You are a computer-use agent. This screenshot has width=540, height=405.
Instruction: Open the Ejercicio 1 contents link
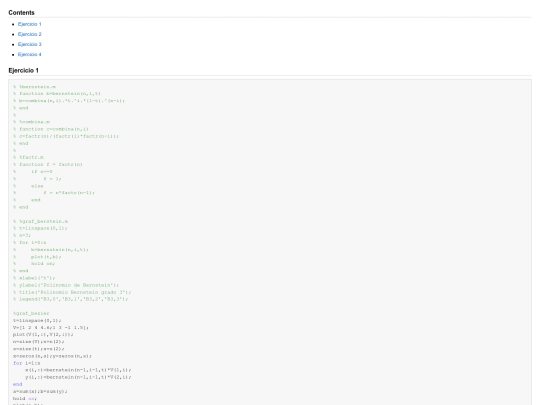click(30, 24)
